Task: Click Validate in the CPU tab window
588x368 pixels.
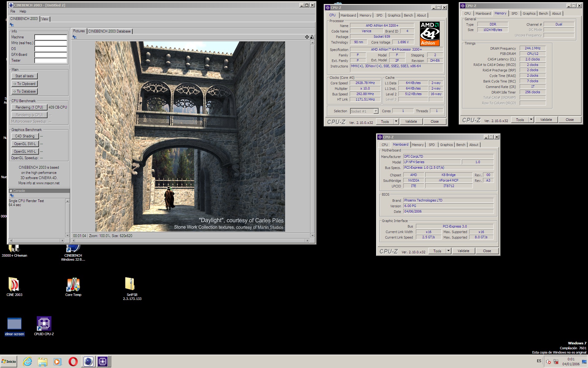Action: (x=411, y=121)
